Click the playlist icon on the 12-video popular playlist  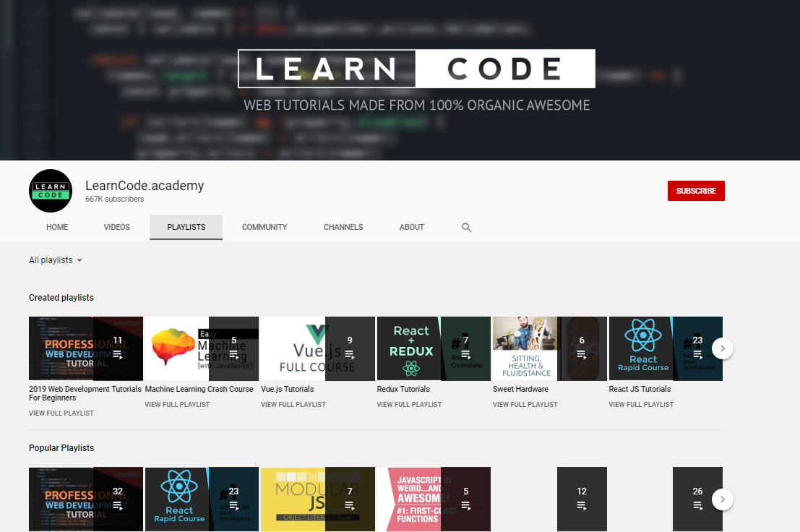(x=582, y=505)
